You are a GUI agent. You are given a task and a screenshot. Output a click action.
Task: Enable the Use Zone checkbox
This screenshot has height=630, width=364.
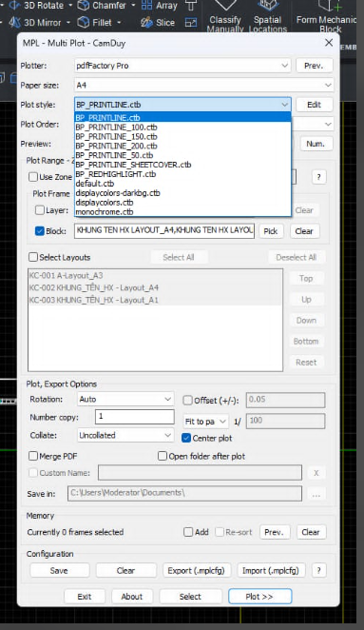pos(33,177)
